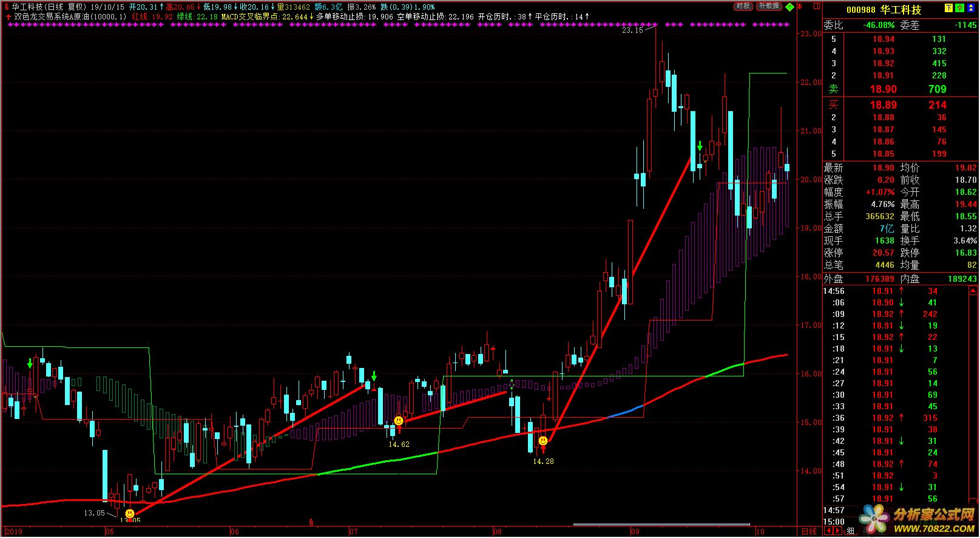The image size is (980, 538).
Task: Click the 20.00 level on price axis
Action: pyautogui.click(x=811, y=180)
